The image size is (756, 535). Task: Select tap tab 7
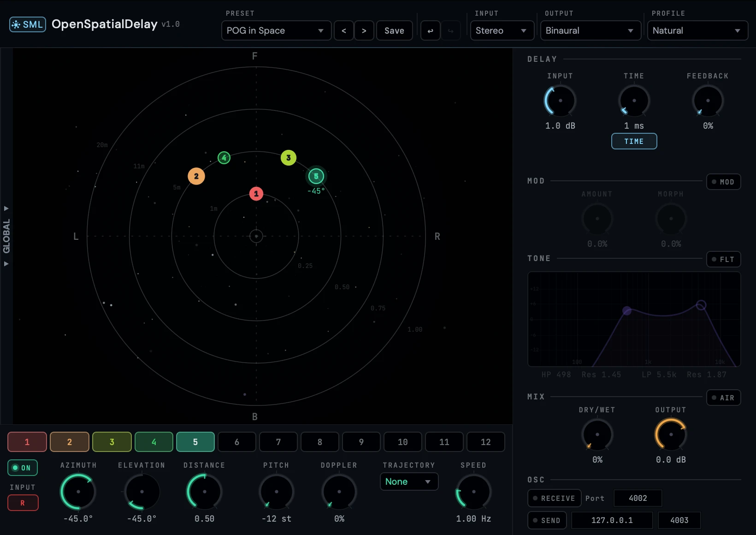click(x=278, y=442)
